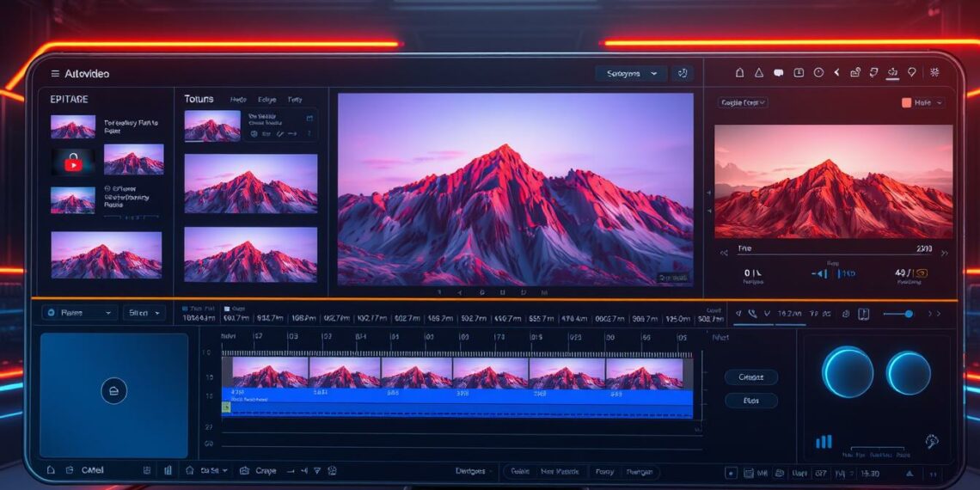Click the circular icon in the blue panel
980x490 pixels.
pyautogui.click(x=113, y=390)
